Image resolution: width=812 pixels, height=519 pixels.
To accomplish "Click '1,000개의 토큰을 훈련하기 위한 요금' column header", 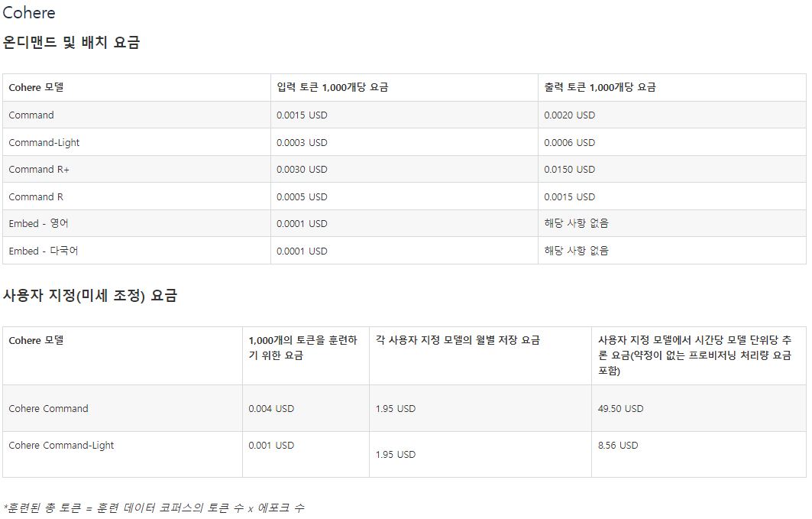I will [x=303, y=348].
